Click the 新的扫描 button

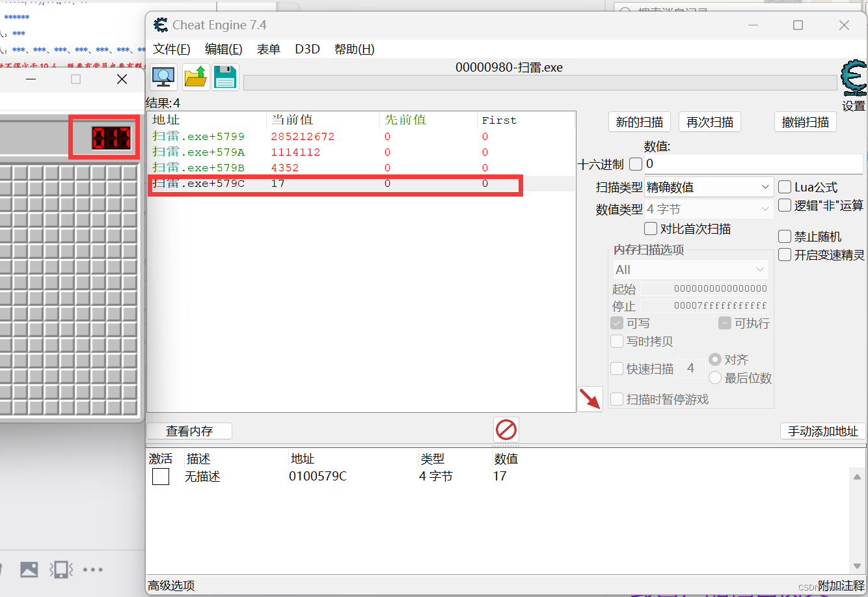(640, 122)
